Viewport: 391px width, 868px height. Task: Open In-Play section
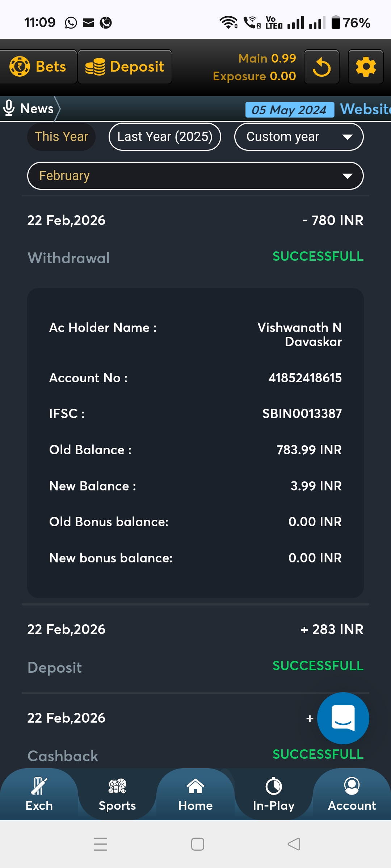(x=274, y=794)
